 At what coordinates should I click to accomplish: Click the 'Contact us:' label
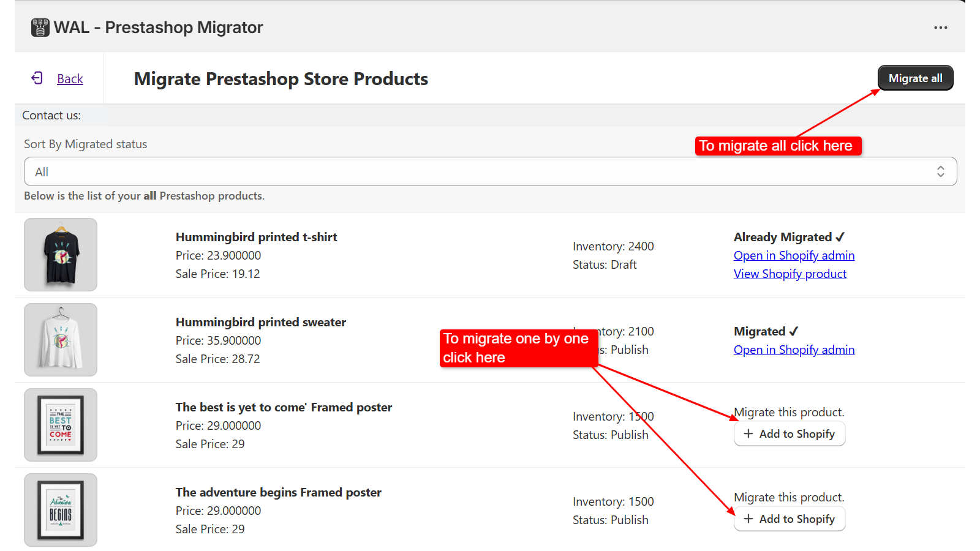pyautogui.click(x=51, y=115)
